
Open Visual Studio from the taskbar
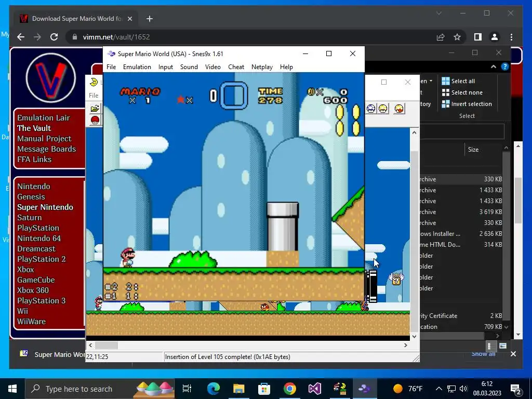(314, 389)
